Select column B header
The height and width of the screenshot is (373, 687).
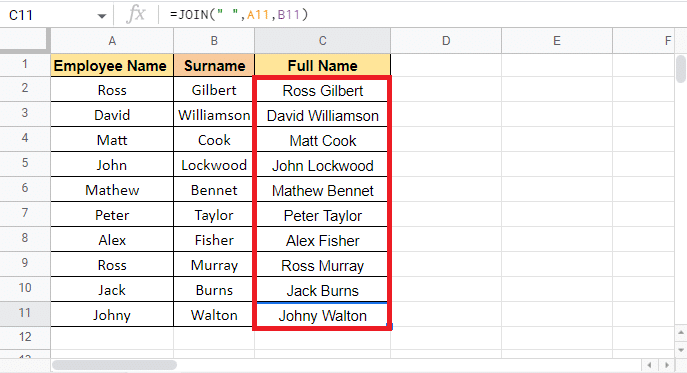214,41
